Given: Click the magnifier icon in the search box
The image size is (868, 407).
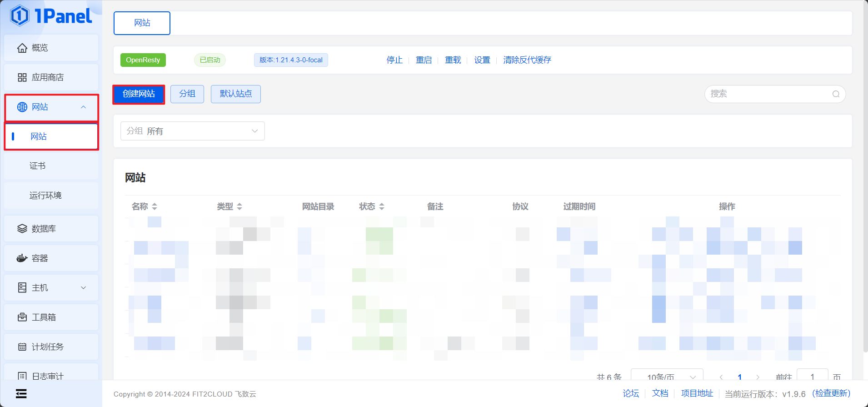Looking at the screenshot, I should pos(836,94).
